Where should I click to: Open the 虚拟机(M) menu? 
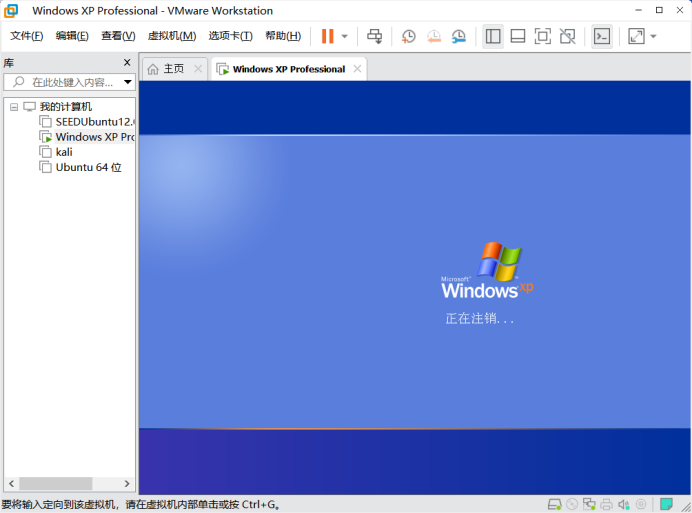click(x=172, y=36)
